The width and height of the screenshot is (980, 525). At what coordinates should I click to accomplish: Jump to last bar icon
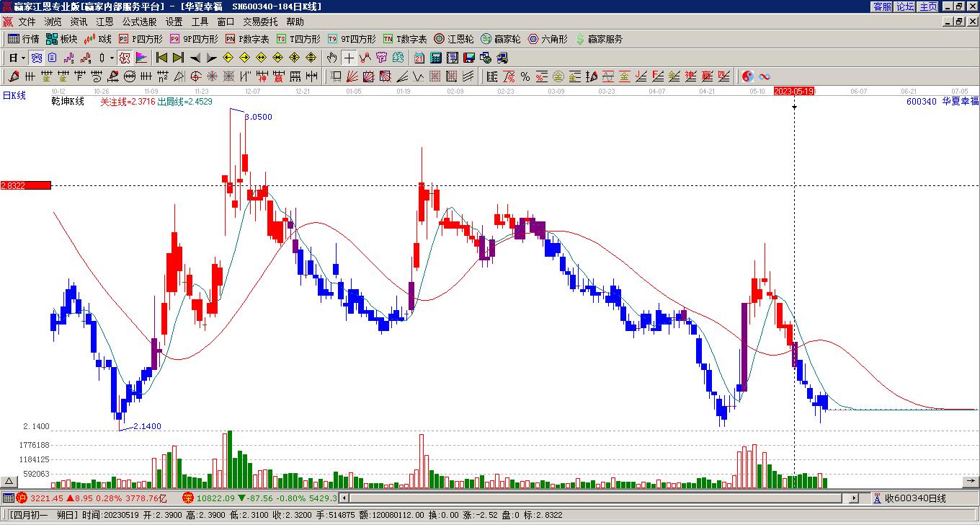point(178,58)
